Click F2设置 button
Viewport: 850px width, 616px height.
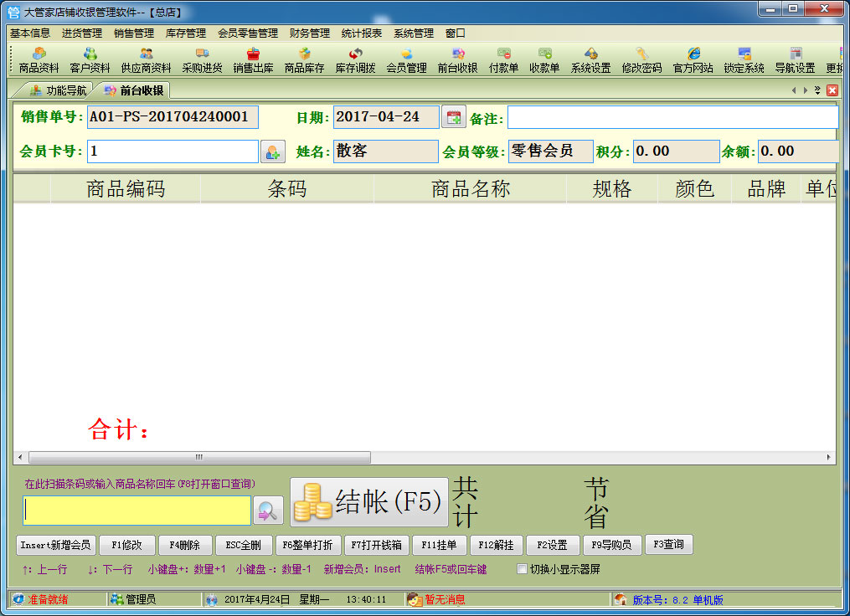point(553,545)
